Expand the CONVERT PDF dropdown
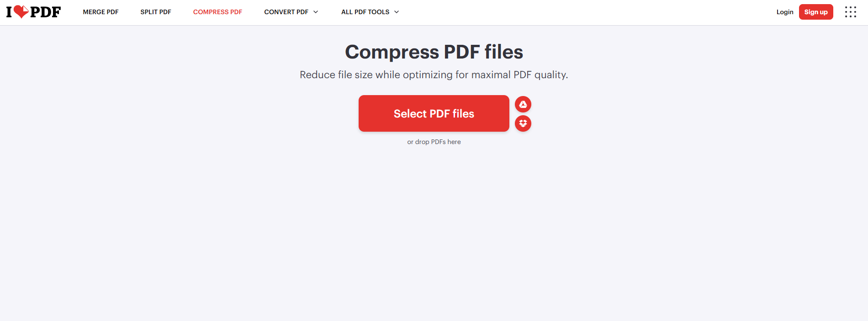Image resolution: width=868 pixels, height=321 pixels. point(291,12)
